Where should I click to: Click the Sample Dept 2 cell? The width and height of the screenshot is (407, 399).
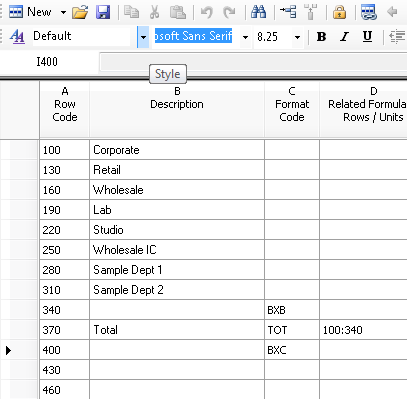coord(177,290)
